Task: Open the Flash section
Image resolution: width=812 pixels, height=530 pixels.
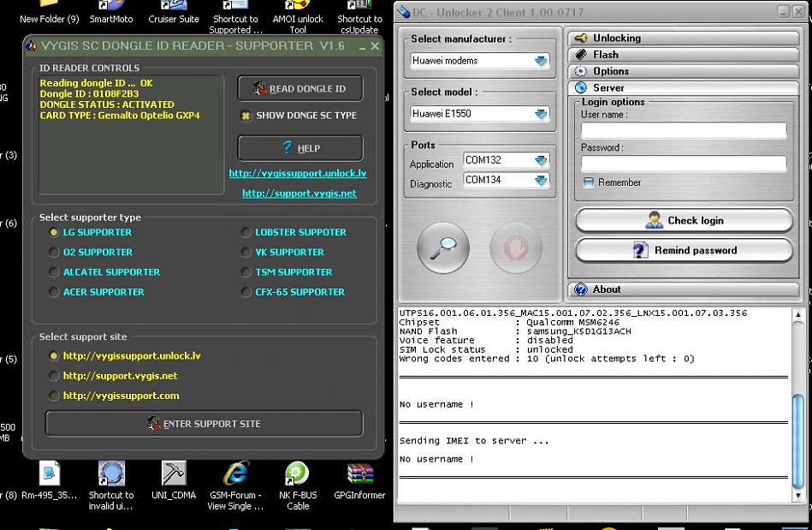Action: (606, 55)
